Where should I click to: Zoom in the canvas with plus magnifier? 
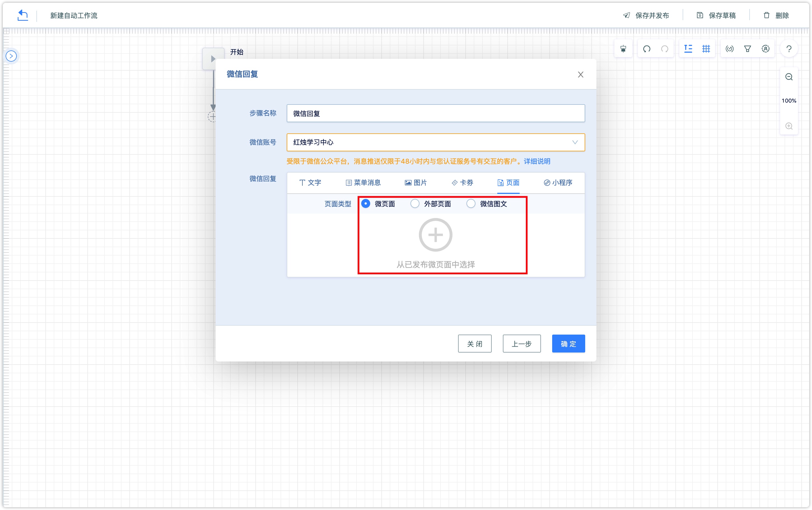click(789, 126)
